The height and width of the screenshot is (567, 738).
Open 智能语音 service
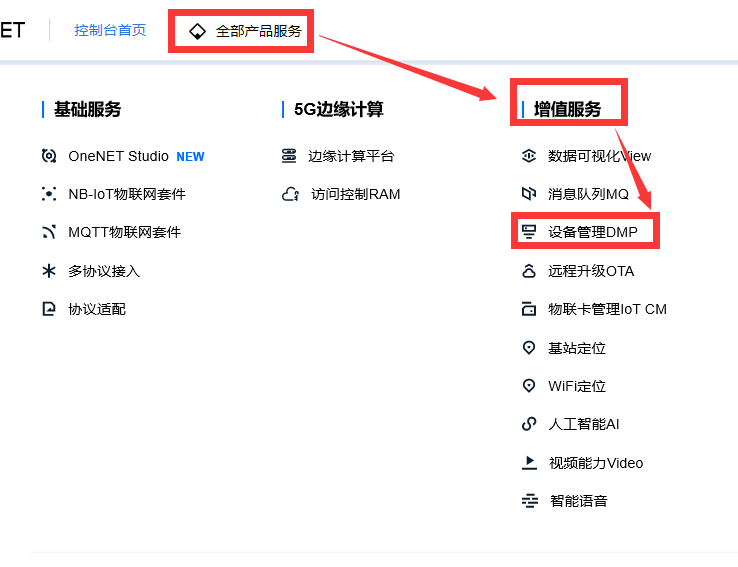pos(579,501)
